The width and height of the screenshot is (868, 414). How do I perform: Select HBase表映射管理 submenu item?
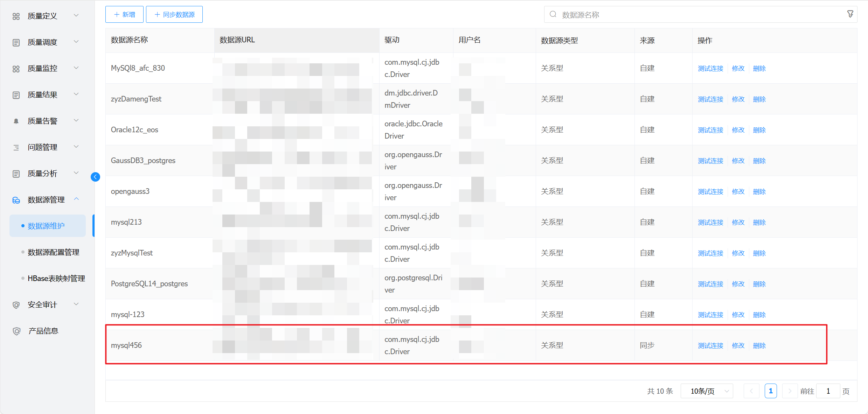[56, 279]
